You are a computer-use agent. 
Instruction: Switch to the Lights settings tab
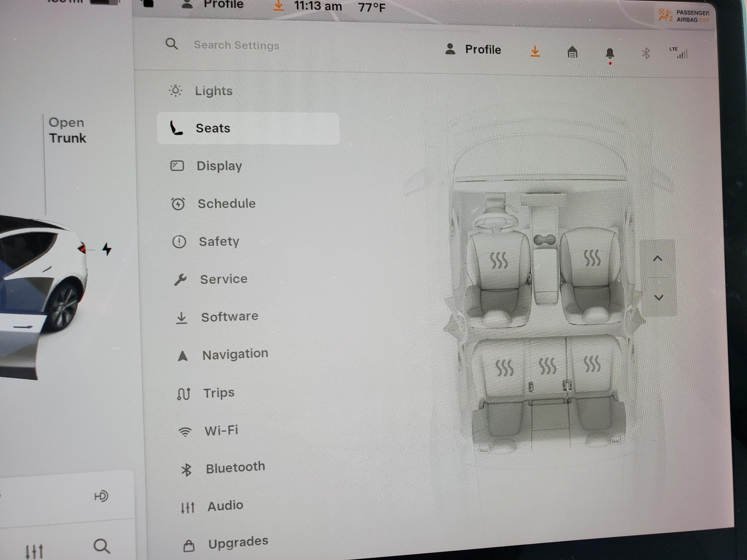pyautogui.click(x=213, y=91)
